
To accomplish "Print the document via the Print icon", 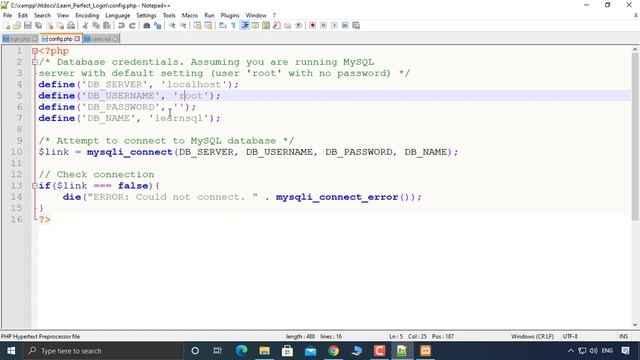I will [71, 25].
